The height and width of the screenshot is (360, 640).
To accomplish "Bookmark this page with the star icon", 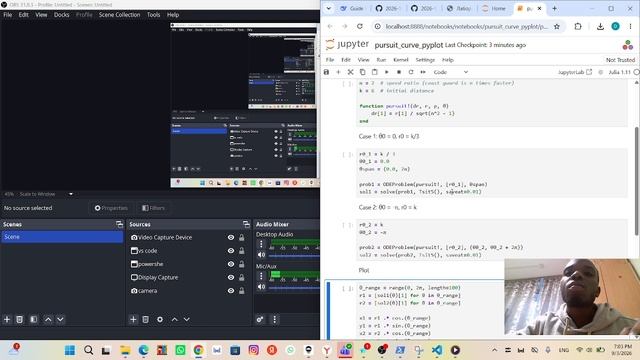I will tap(557, 26).
